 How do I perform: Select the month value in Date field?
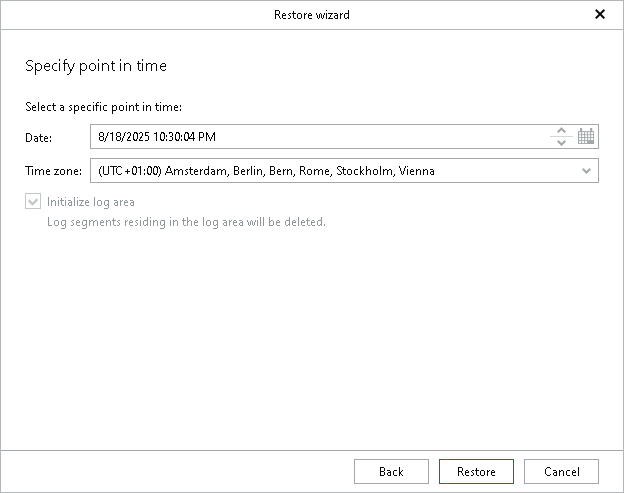(x=101, y=137)
